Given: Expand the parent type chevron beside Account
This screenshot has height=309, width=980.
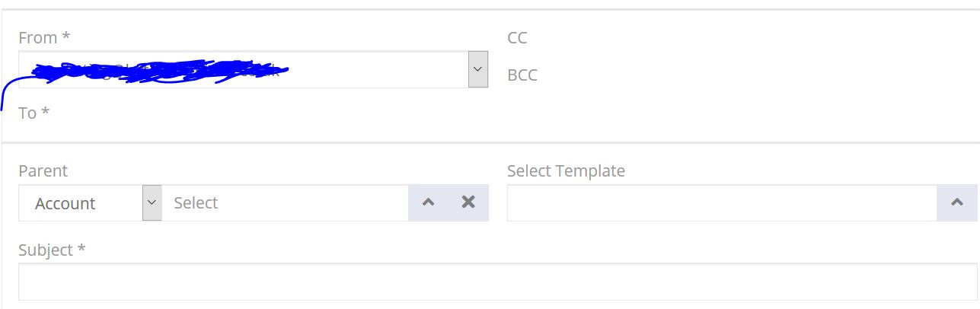Looking at the screenshot, I should (152, 202).
